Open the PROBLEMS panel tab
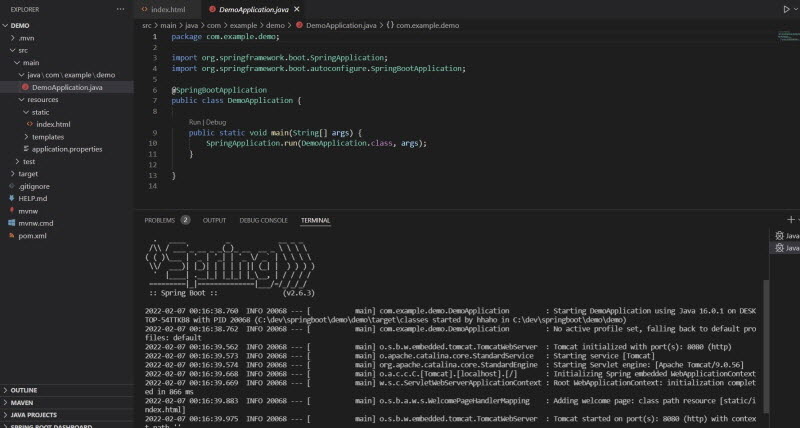The width and height of the screenshot is (800, 428). point(159,220)
